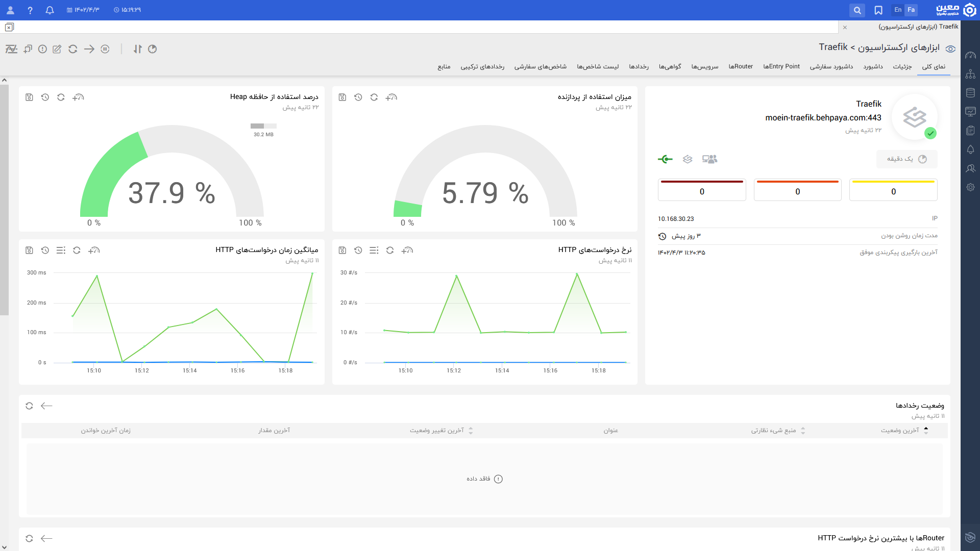Open the گواهی‌ها tab
980x551 pixels.
coord(670,66)
